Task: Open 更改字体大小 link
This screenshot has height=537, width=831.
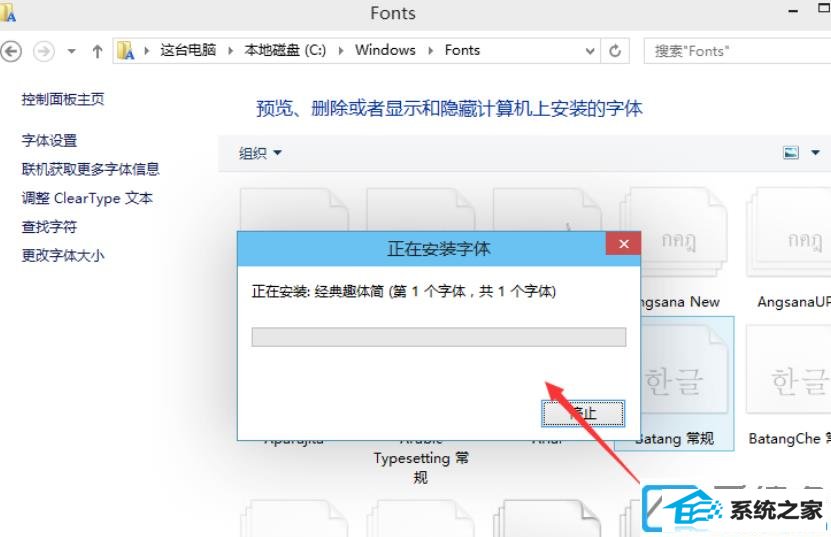Action: [x=63, y=256]
